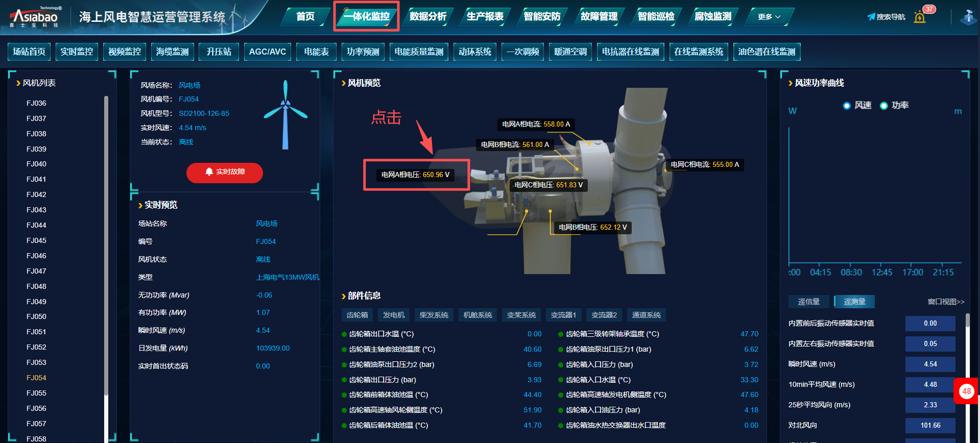Click the bell icon in 实时故障 button
This screenshot has width=980, height=443.
click(x=209, y=172)
